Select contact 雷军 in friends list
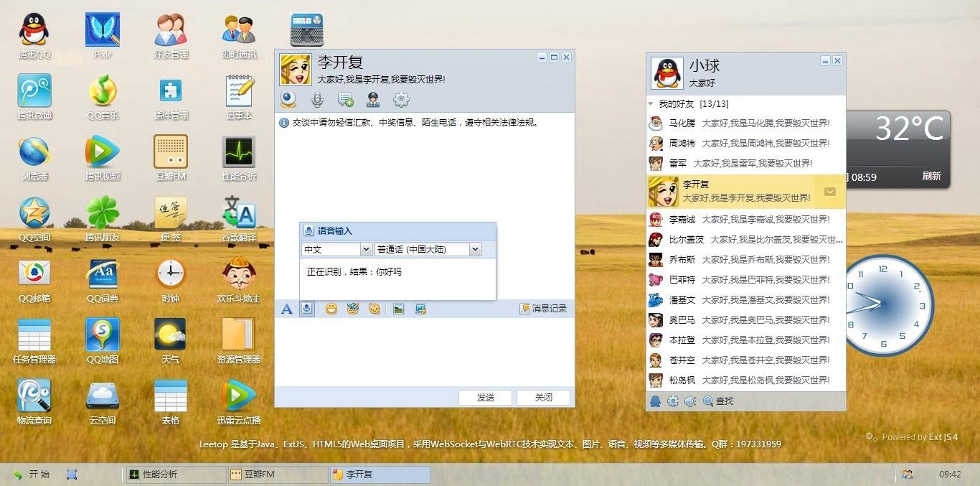980x486 pixels. (x=746, y=164)
